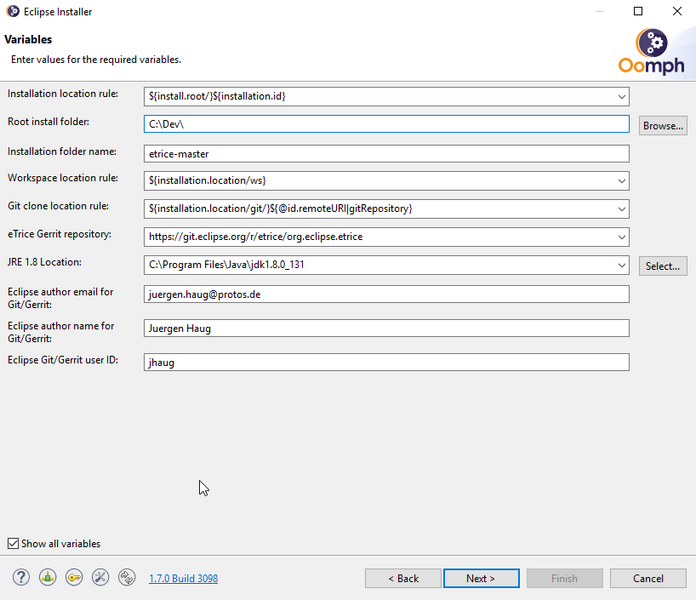The width and height of the screenshot is (696, 600).
Task: Click the Variables heading
Action: (x=28, y=39)
